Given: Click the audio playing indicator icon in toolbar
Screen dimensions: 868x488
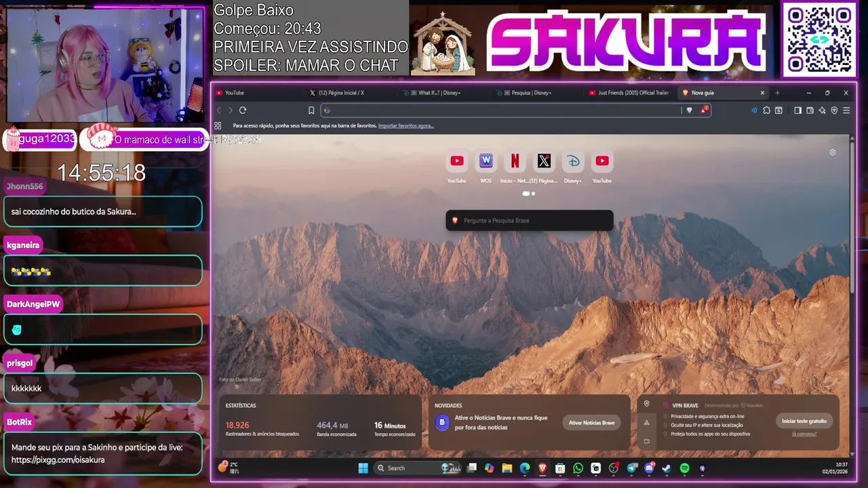Looking at the screenshot, I should coord(754,110).
